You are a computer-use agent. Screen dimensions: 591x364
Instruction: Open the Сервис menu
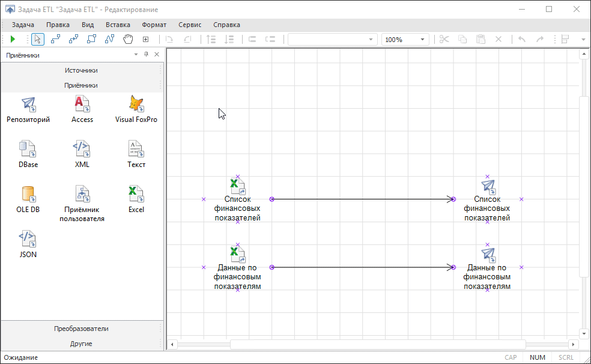[190, 25]
